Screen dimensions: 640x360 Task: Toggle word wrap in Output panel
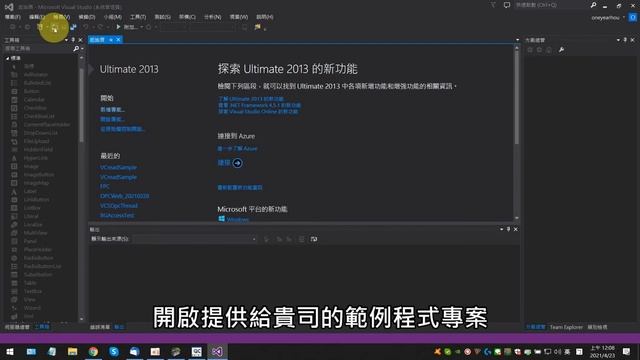click(313, 239)
